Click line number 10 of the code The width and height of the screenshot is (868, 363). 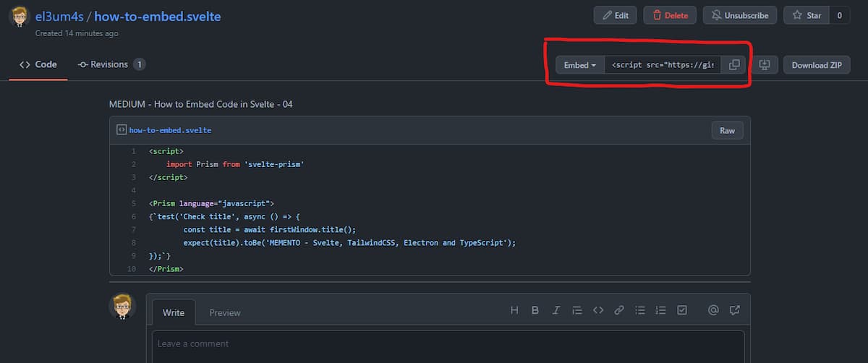[131, 268]
